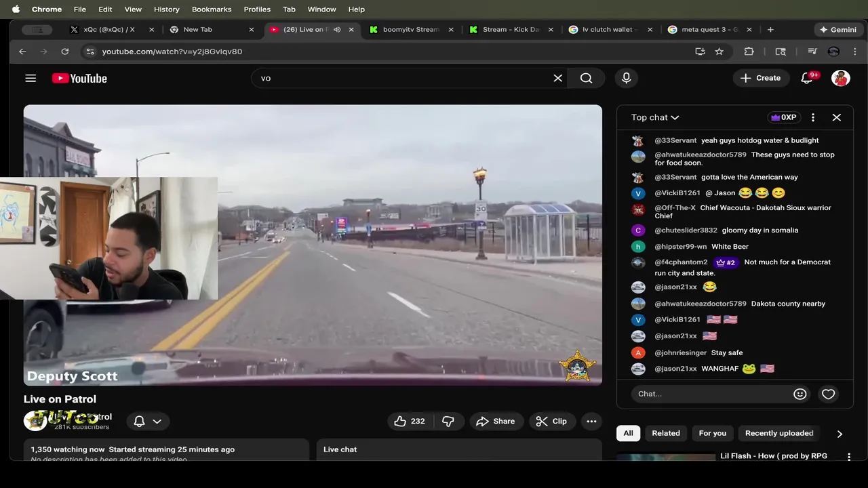Open options for Lil Flash video suggestion
Image resolution: width=868 pixels, height=488 pixels.
[849, 457]
